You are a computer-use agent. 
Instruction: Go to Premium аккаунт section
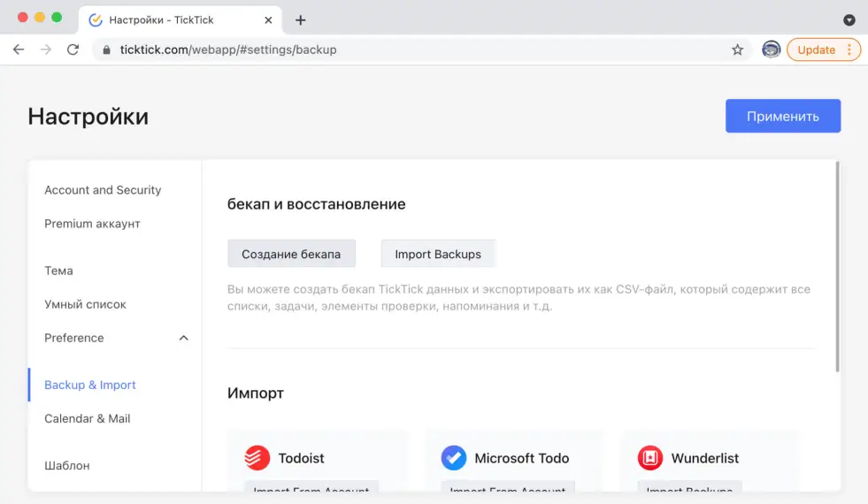92,224
